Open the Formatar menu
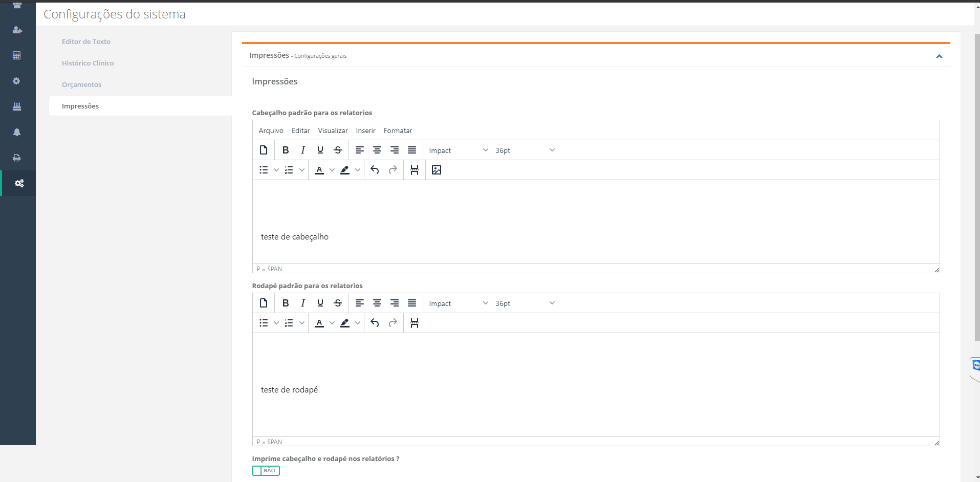Viewport: 980px width, 482px height. 398,130
